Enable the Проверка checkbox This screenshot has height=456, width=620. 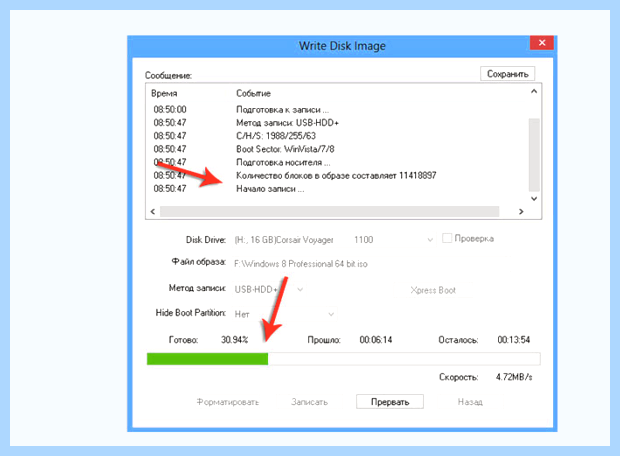pyautogui.click(x=447, y=238)
